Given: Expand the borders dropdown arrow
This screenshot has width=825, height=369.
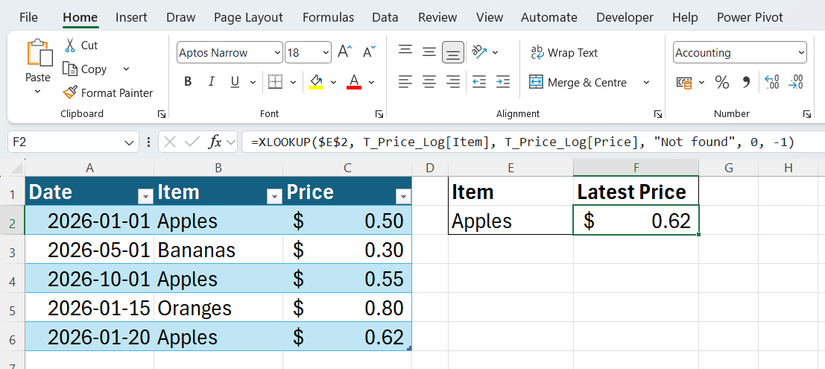Looking at the screenshot, I should [293, 83].
